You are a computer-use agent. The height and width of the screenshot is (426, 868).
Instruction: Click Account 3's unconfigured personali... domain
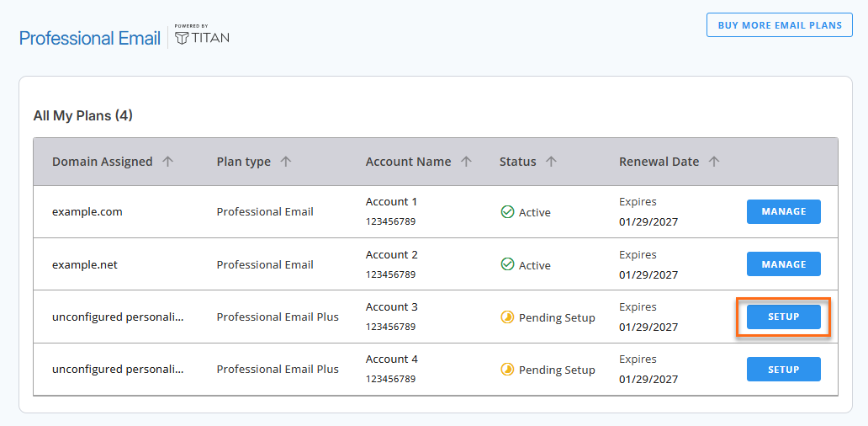(x=118, y=317)
